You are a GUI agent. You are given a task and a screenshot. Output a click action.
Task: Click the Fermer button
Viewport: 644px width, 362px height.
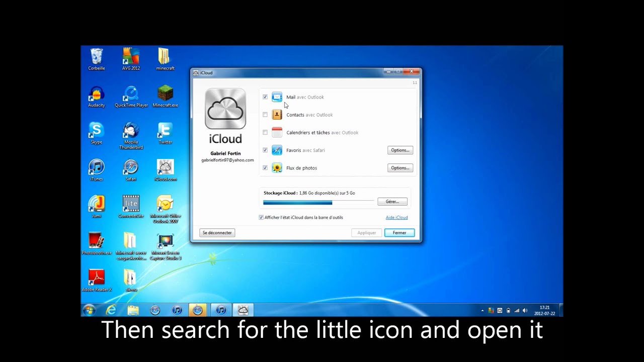pos(399,233)
